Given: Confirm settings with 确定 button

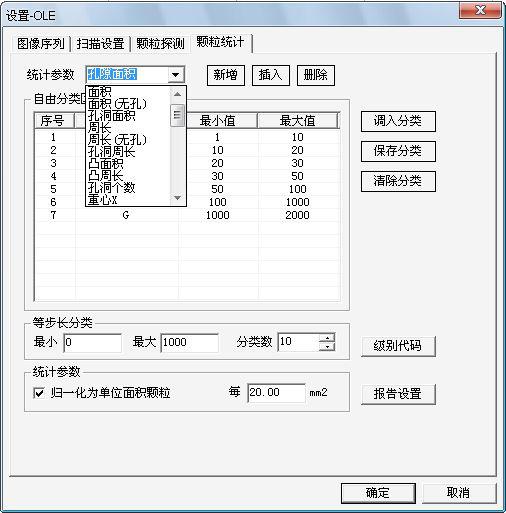Looking at the screenshot, I should tap(378, 493).
